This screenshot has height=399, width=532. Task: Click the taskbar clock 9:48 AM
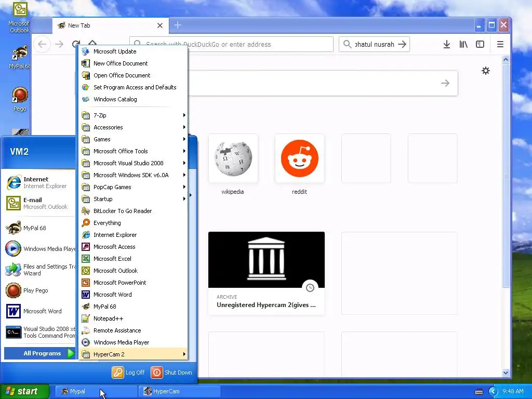pyautogui.click(x=513, y=391)
